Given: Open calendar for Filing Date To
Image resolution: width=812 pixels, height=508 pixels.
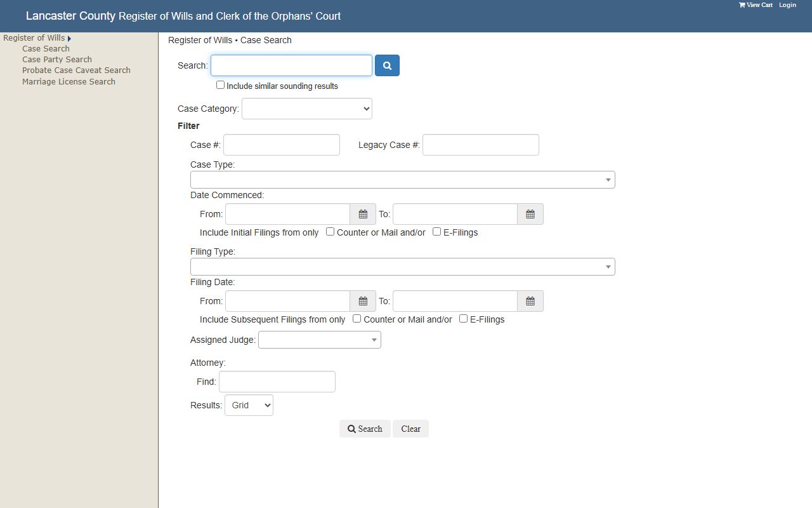Looking at the screenshot, I should tap(530, 301).
